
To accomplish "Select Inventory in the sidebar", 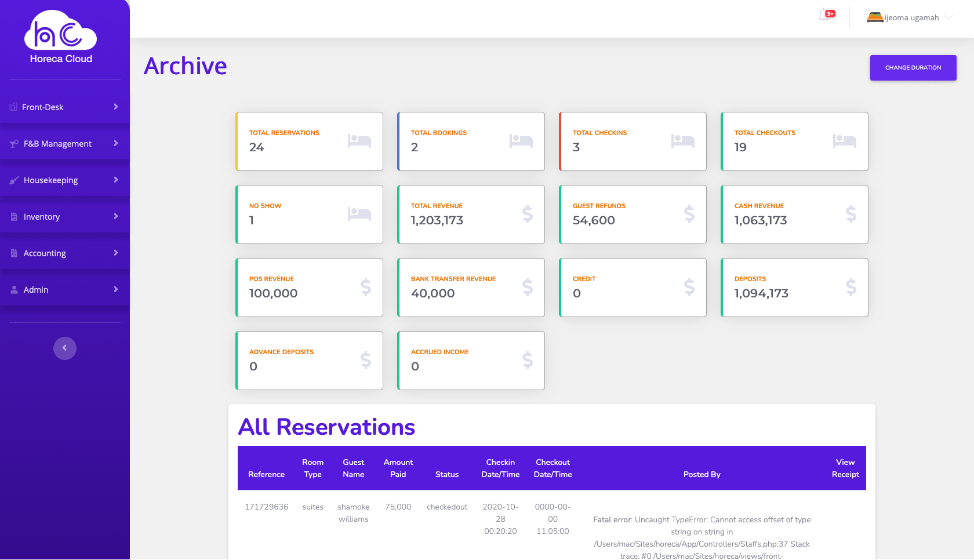I will pyautogui.click(x=65, y=217).
